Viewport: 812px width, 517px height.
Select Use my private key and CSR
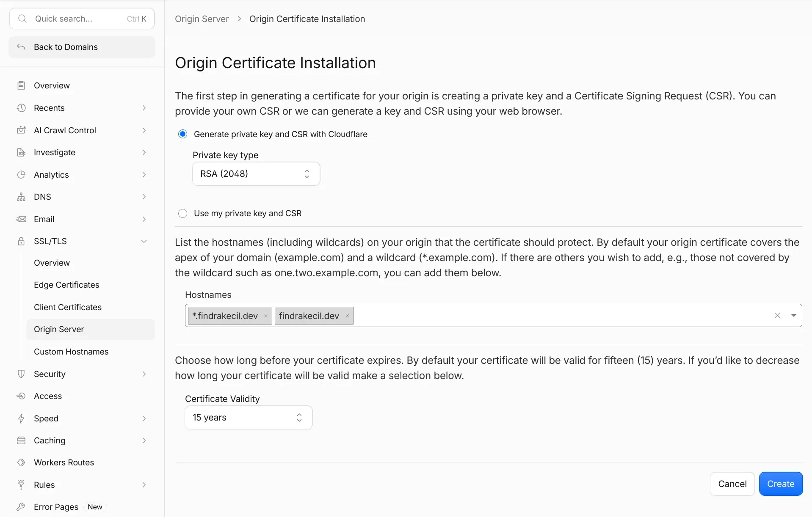coord(182,213)
